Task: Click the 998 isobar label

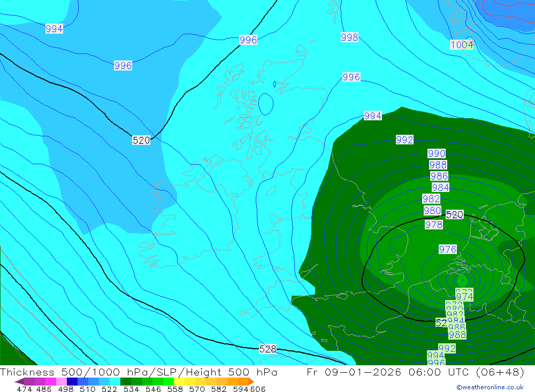Action: point(349,37)
